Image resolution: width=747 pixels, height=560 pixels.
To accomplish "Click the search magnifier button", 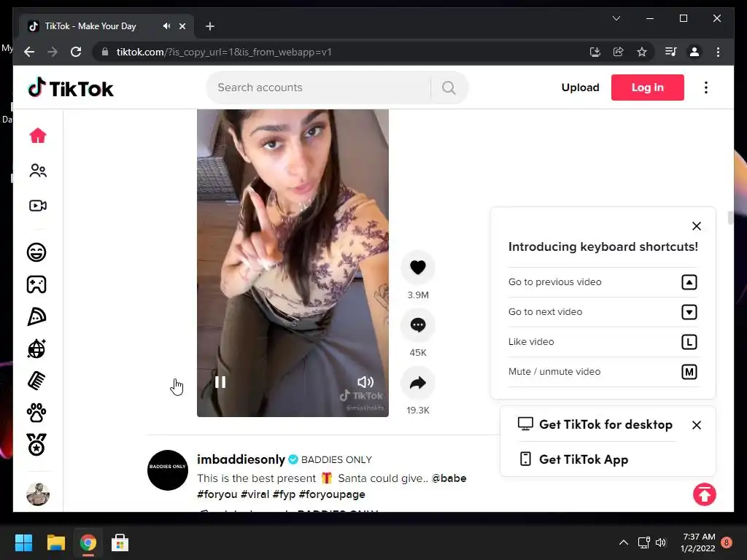I will pyautogui.click(x=449, y=87).
